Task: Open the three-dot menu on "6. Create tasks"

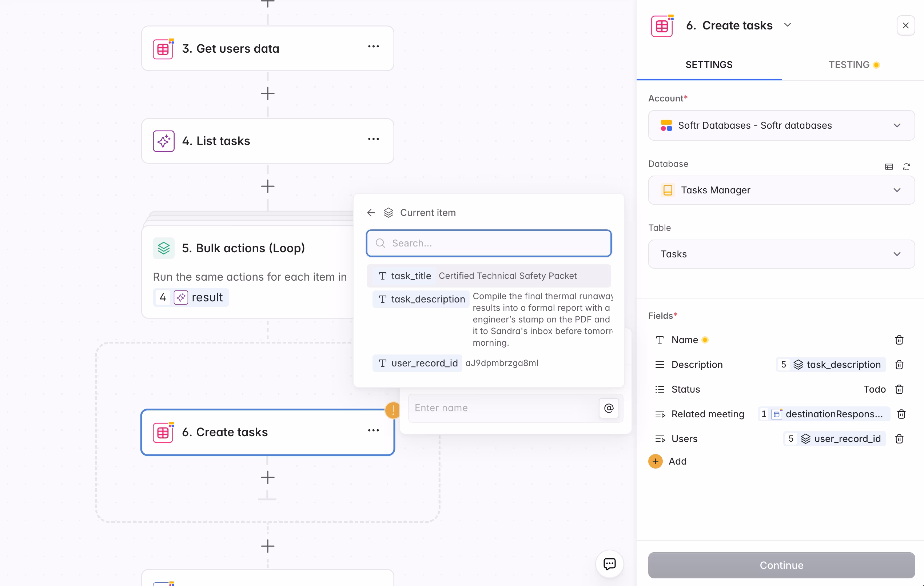Action: pos(373,430)
